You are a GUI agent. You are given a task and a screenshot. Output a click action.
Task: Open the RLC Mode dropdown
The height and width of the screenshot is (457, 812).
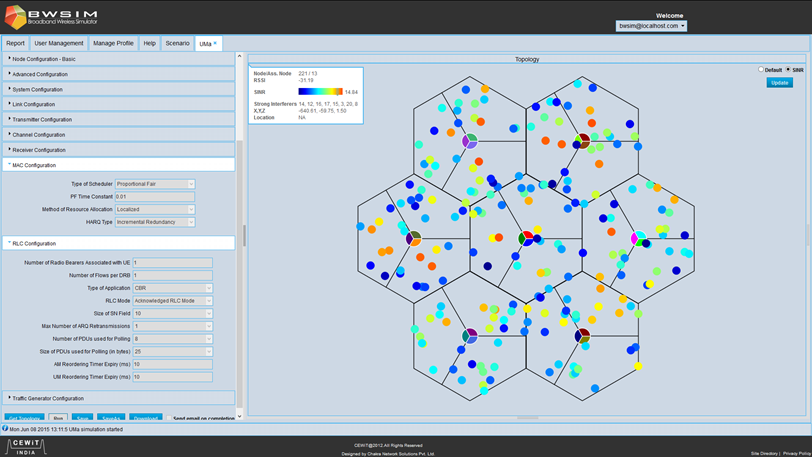[172, 301]
